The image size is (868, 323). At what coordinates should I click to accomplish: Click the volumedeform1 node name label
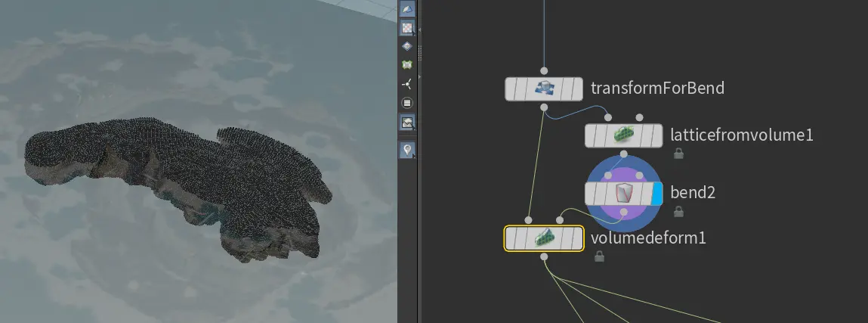[x=648, y=238]
